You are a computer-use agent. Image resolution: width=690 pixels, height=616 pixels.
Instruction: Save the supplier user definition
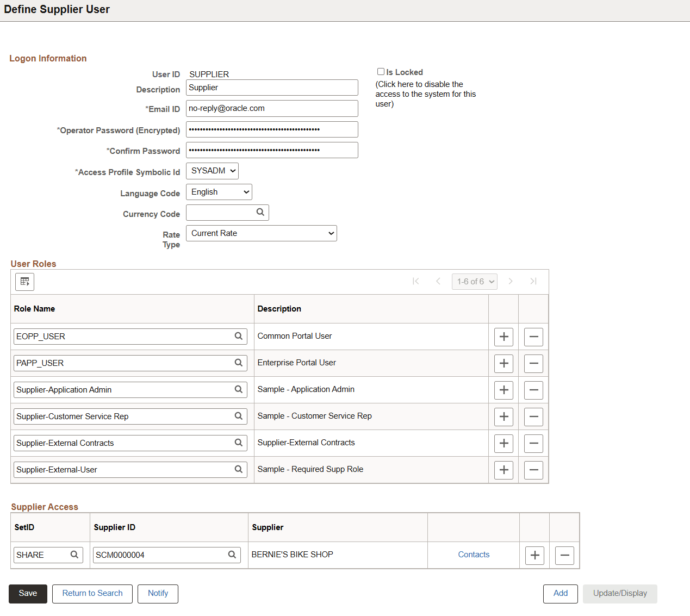pyautogui.click(x=27, y=594)
